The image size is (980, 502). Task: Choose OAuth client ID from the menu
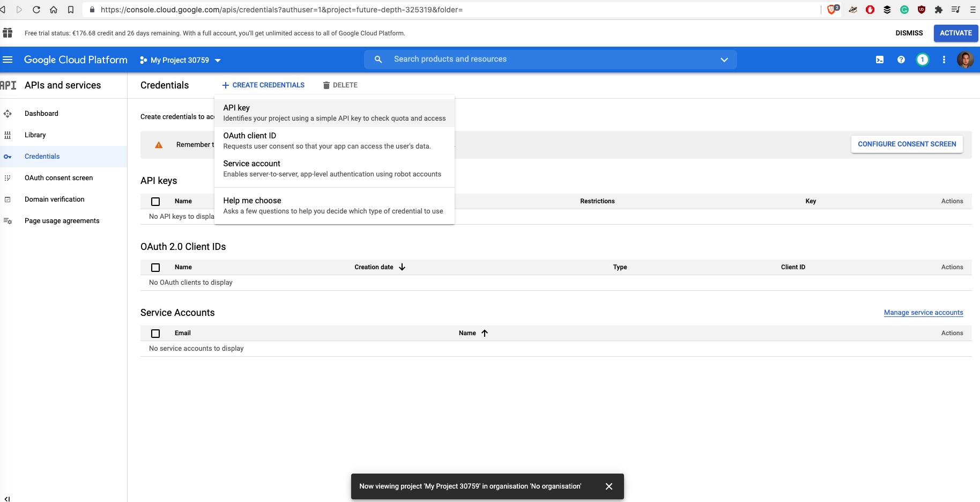point(335,141)
